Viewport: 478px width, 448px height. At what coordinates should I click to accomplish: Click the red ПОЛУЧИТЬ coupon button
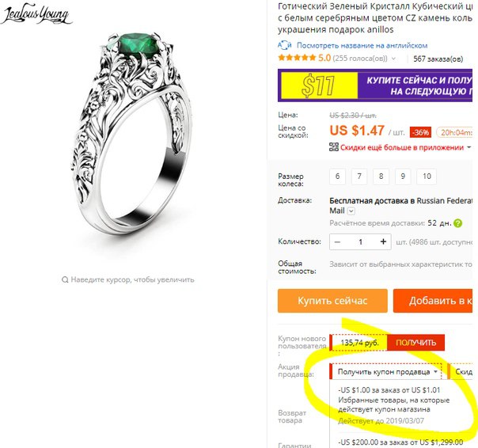pos(415,343)
